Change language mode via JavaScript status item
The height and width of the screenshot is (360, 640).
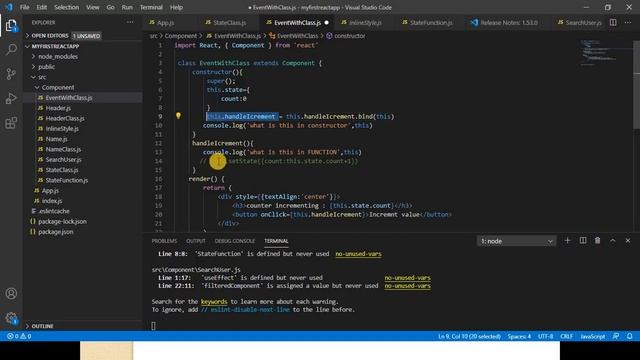point(593,336)
